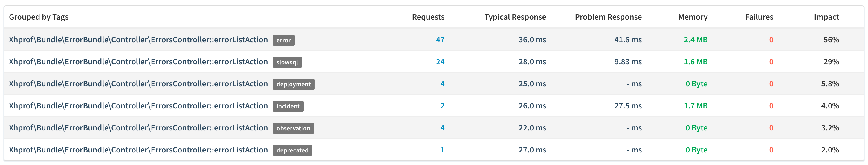Click the Failures column header

pos(759,17)
